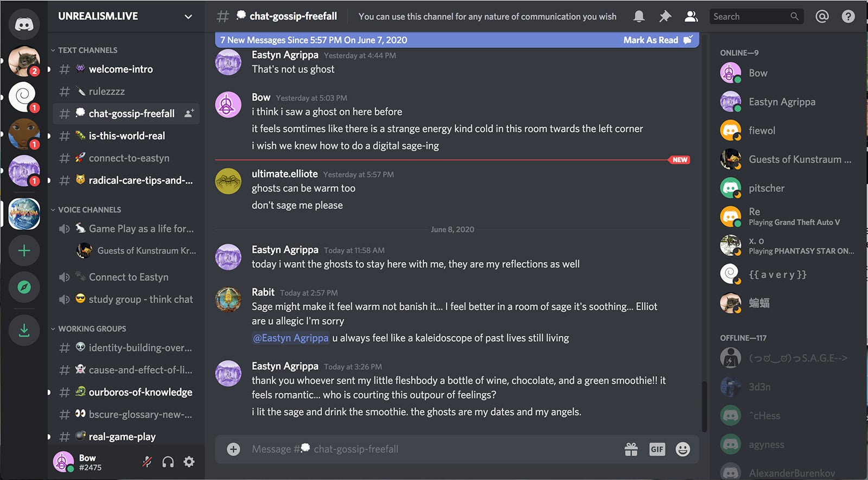Click the @Eastyn Agrippa mention link
Viewport: 868px width, 480px height.
coord(291,338)
